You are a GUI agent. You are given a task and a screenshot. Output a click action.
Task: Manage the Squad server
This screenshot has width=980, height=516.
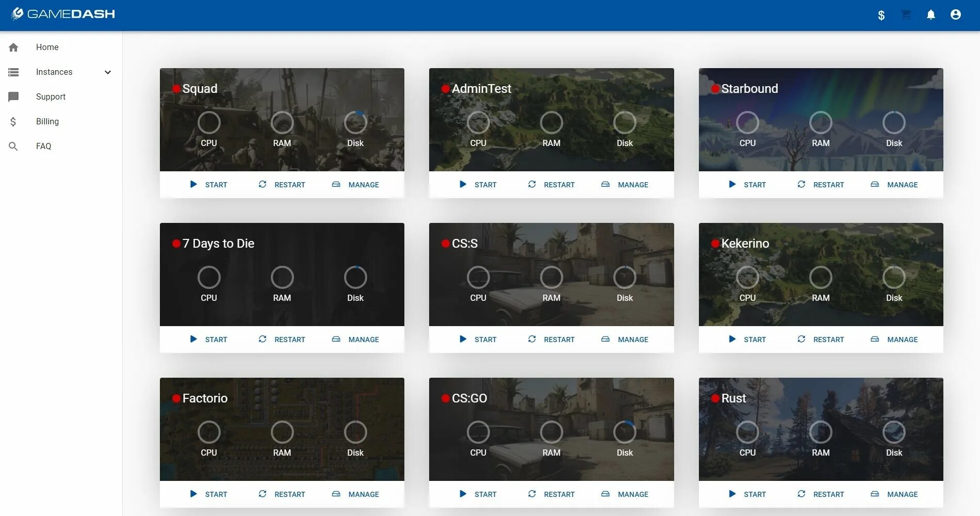(x=355, y=185)
